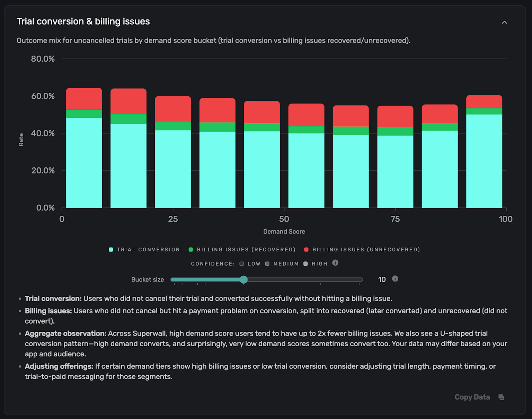Screen dimensions: 532x419
Task: Click the info icon beside bucket size value 10
Action: pyautogui.click(x=395, y=279)
